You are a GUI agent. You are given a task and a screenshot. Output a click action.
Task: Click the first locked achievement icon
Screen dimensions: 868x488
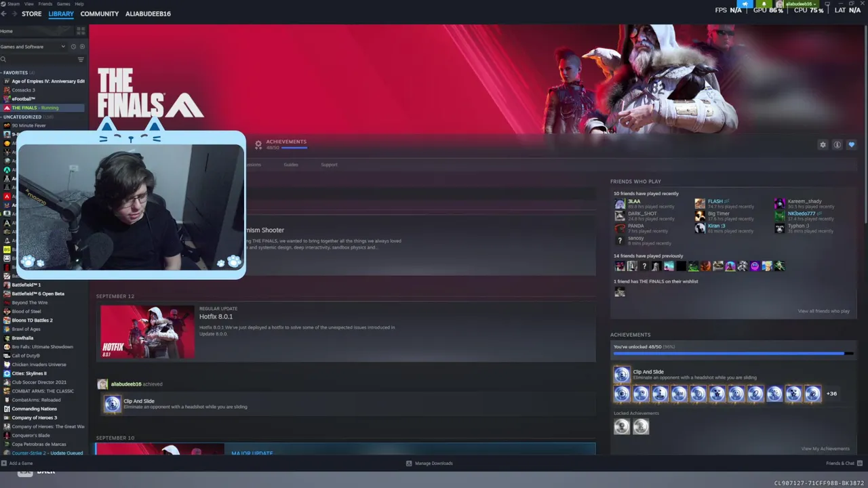click(x=622, y=426)
